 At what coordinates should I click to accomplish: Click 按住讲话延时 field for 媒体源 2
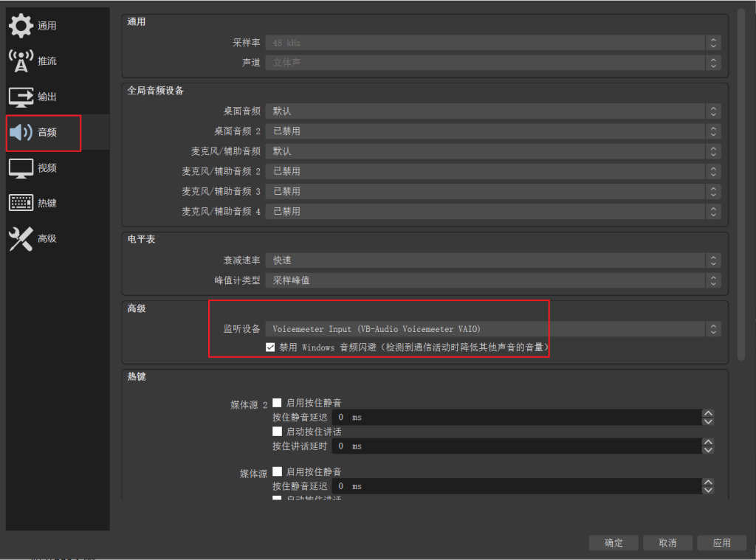[516, 446]
